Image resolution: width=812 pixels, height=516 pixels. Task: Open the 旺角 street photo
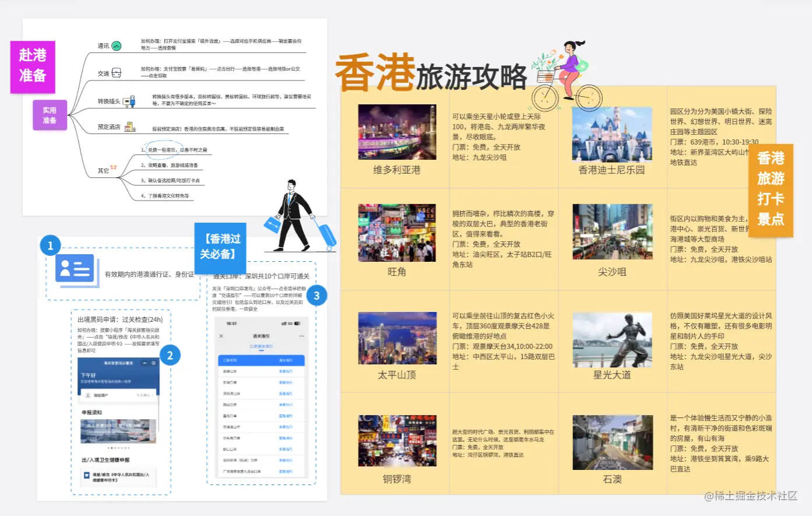tap(397, 233)
